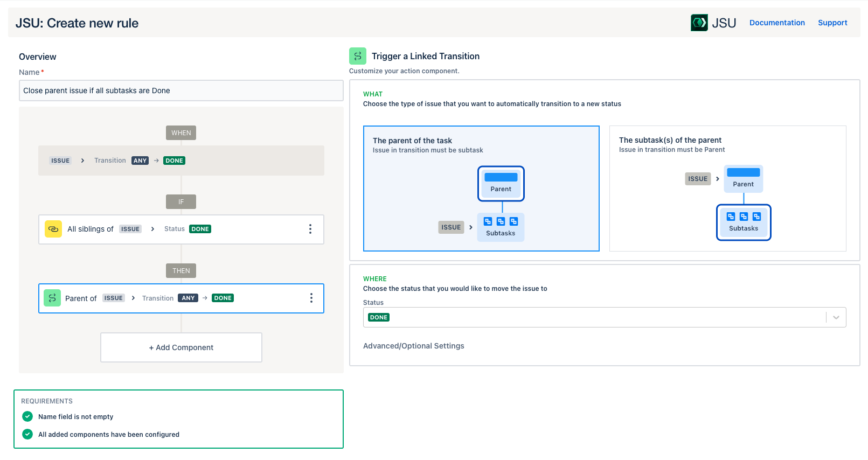The height and width of the screenshot is (460, 868).
Task: Click the ISSUE tag in the subtasks-of-parent diagram
Action: click(x=698, y=179)
